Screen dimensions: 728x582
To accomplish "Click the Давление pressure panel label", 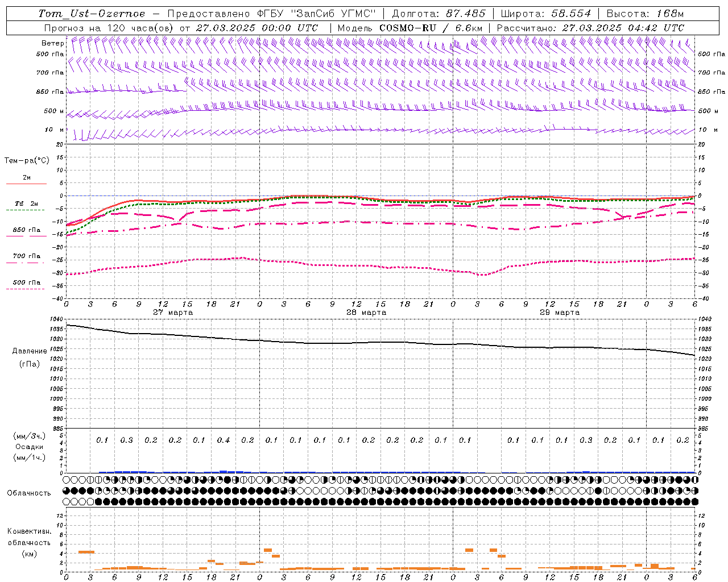I will pos(30,351).
